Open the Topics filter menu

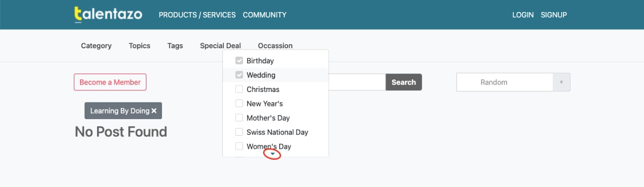139,46
